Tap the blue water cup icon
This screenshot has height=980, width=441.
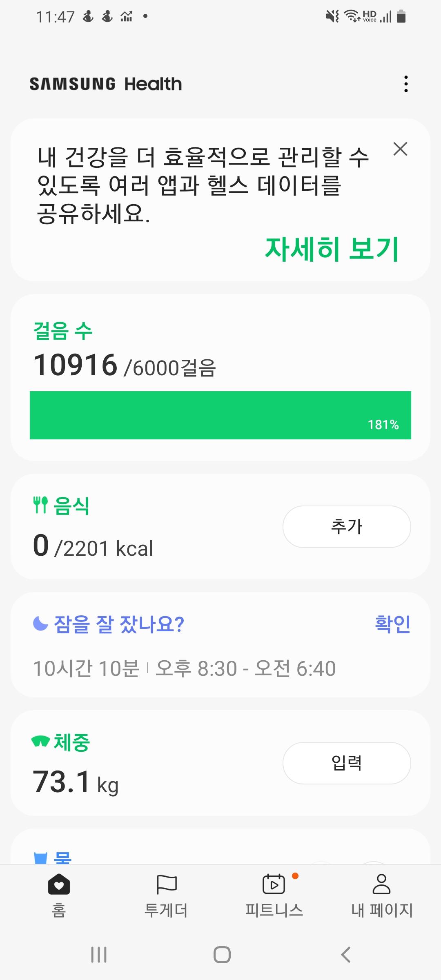point(40,857)
